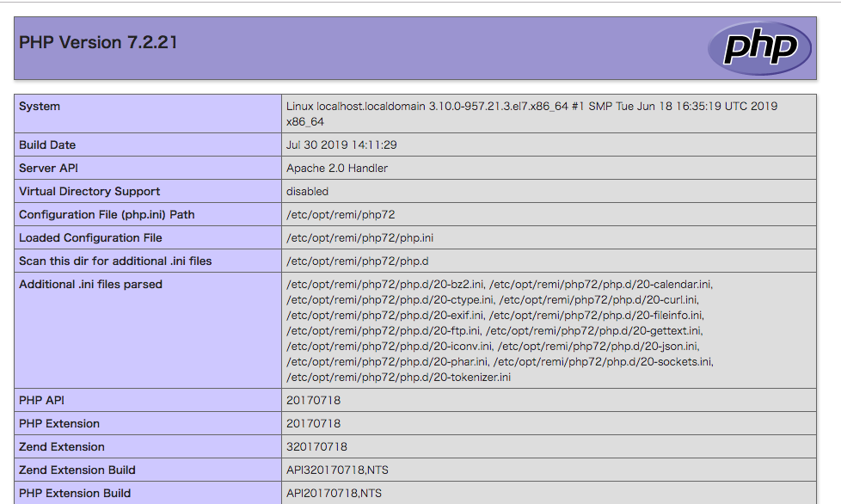Click the 20-sockets.ini file path
The height and width of the screenshot is (504, 841).
pyautogui.click(x=603, y=362)
